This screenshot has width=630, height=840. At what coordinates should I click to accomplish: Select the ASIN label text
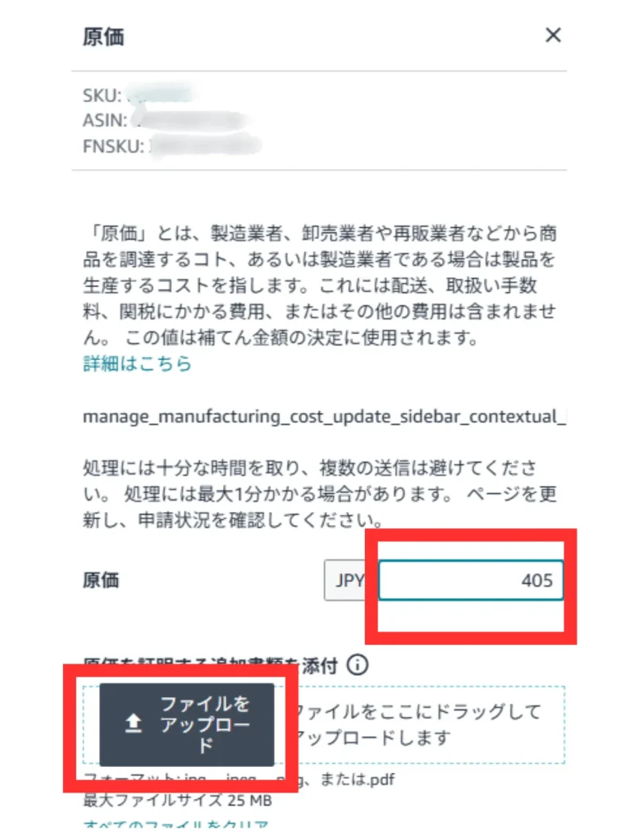tap(105, 121)
